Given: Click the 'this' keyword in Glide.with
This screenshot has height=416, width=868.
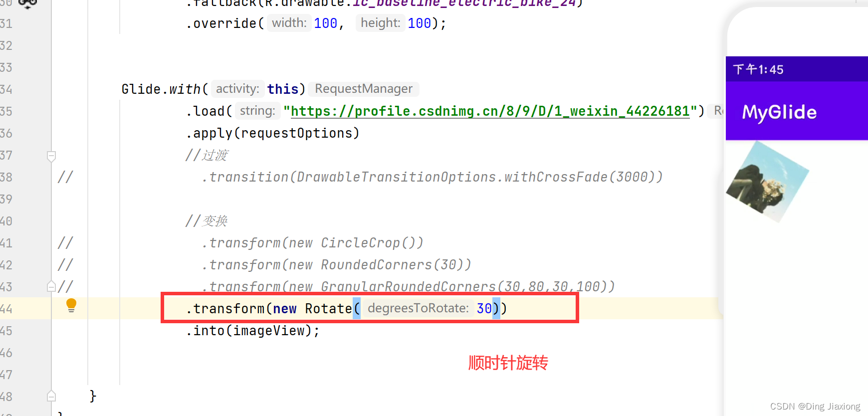Looking at the screenshot, I should [282, 89].
